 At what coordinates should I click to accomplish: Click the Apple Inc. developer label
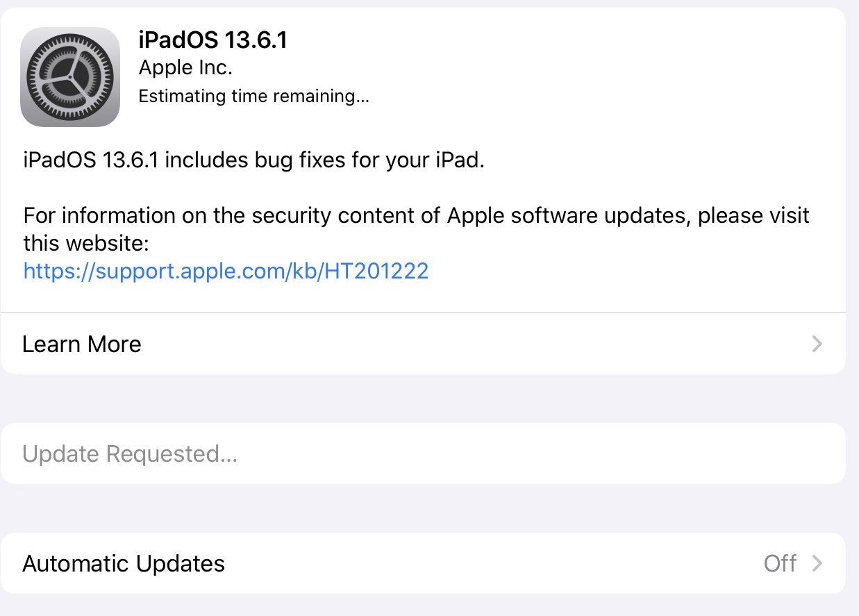coord(185,67)
